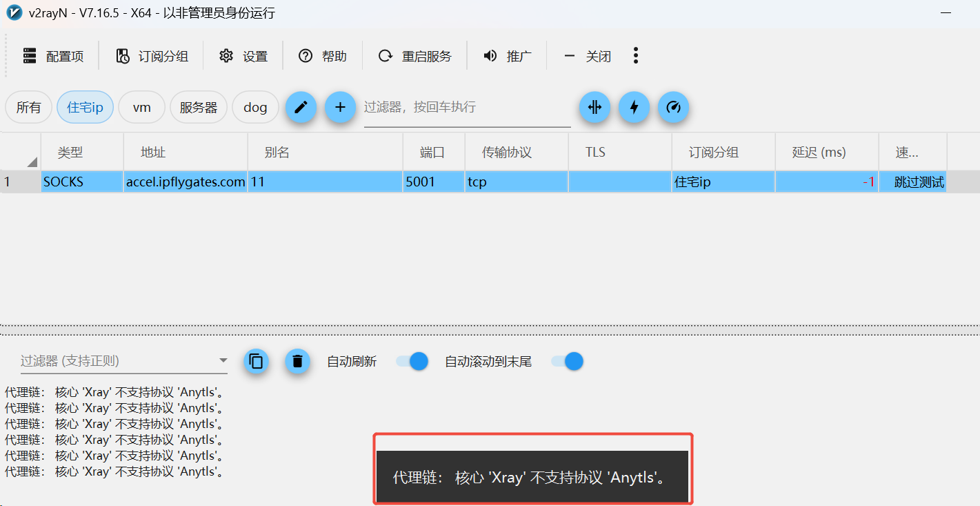
Task: Open the three-dot more options menu
Action: [x=636, y=56]
